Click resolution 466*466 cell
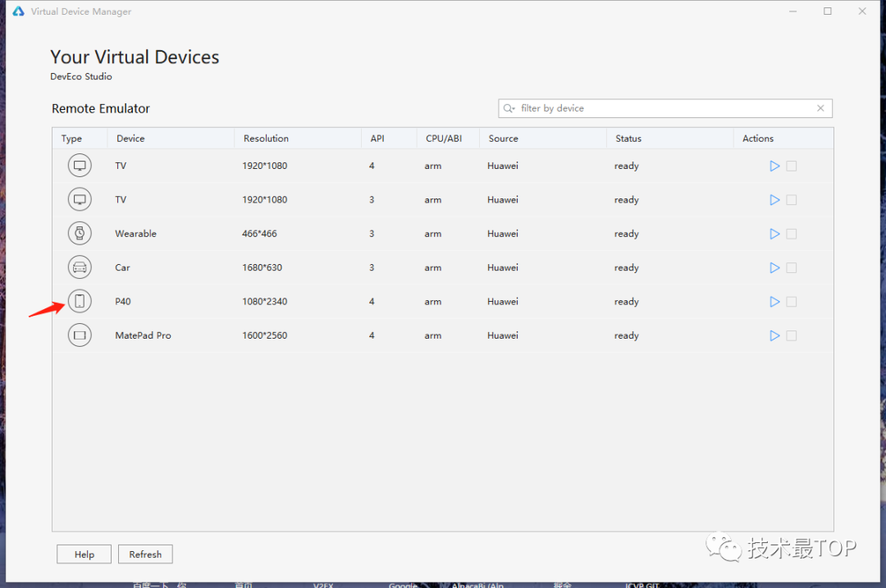The image size is (886, 588). pos(259,234)
